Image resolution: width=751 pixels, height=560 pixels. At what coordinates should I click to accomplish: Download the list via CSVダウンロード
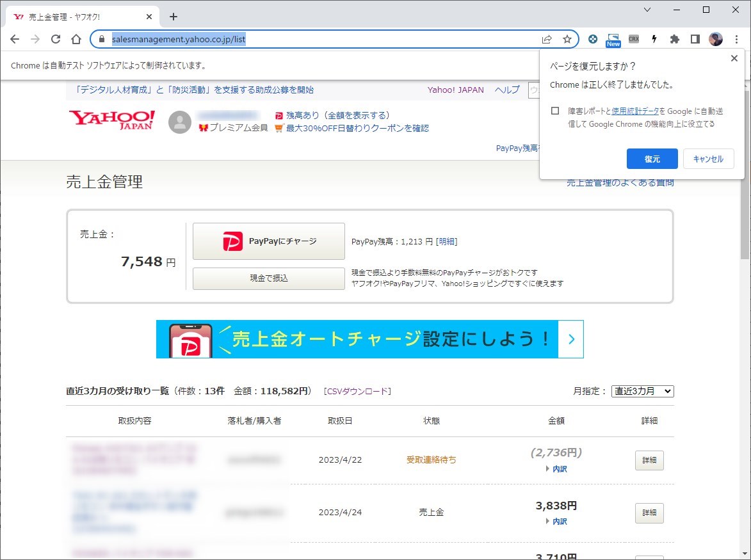point(357,391)
